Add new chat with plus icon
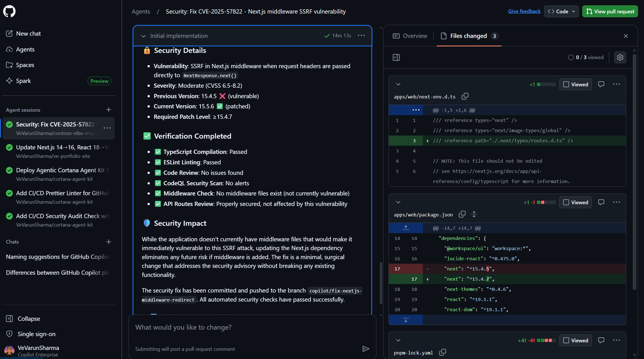 [108, 242]
